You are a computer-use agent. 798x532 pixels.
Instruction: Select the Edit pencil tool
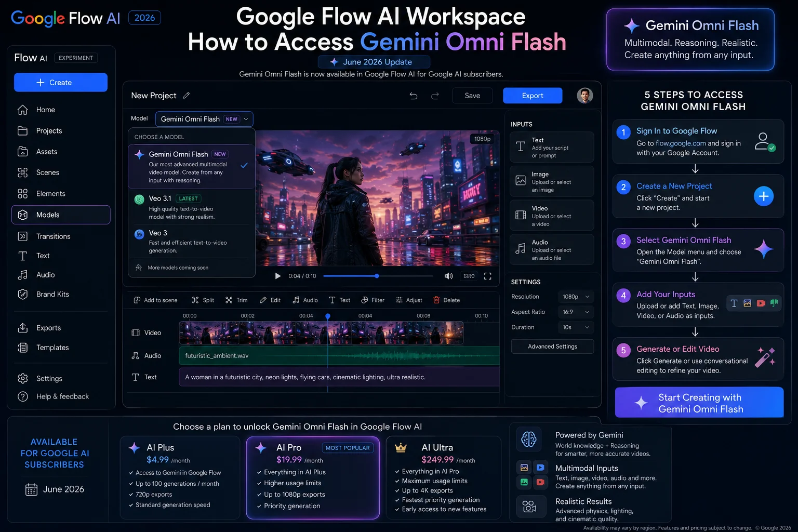click(270, 300)
